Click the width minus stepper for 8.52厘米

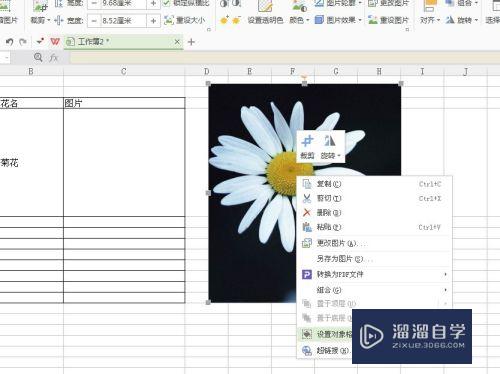[x=94, y=21]
